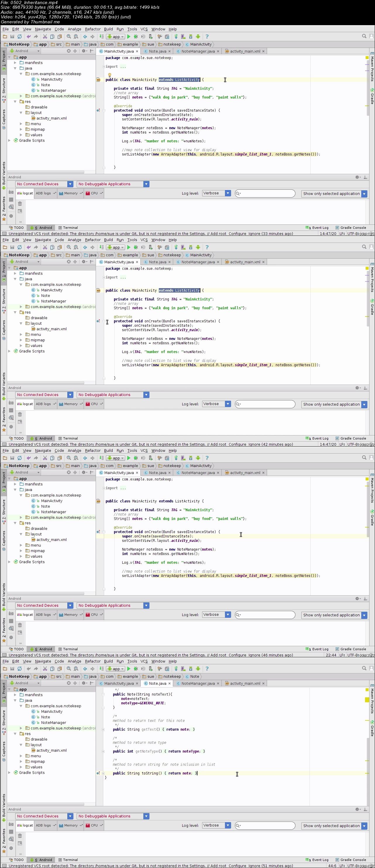The height and width of the screenshot is (868, 375).
Task: Open the Android view selector dropdown in the last frame
Action: click(25, 683)
